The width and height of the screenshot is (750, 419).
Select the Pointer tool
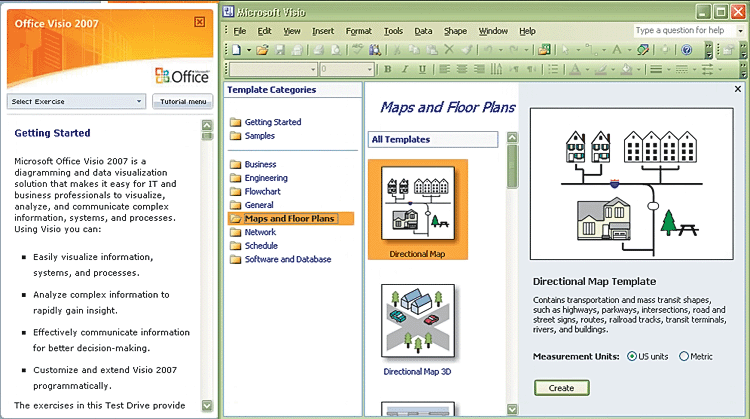pyautogui.click(x=566, y=49)
